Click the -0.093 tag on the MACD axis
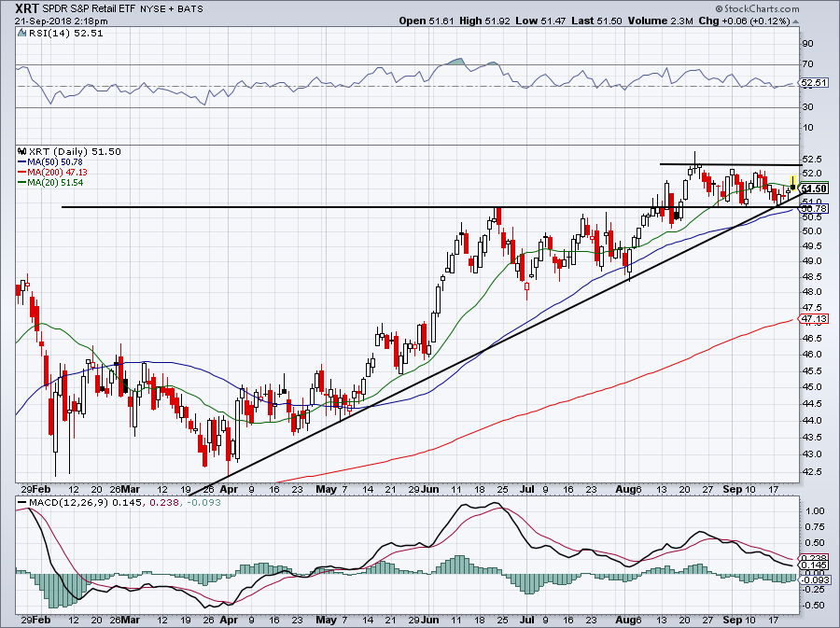 pos(816,579)
